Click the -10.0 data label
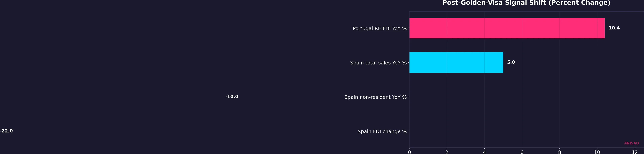 [232, 97]
